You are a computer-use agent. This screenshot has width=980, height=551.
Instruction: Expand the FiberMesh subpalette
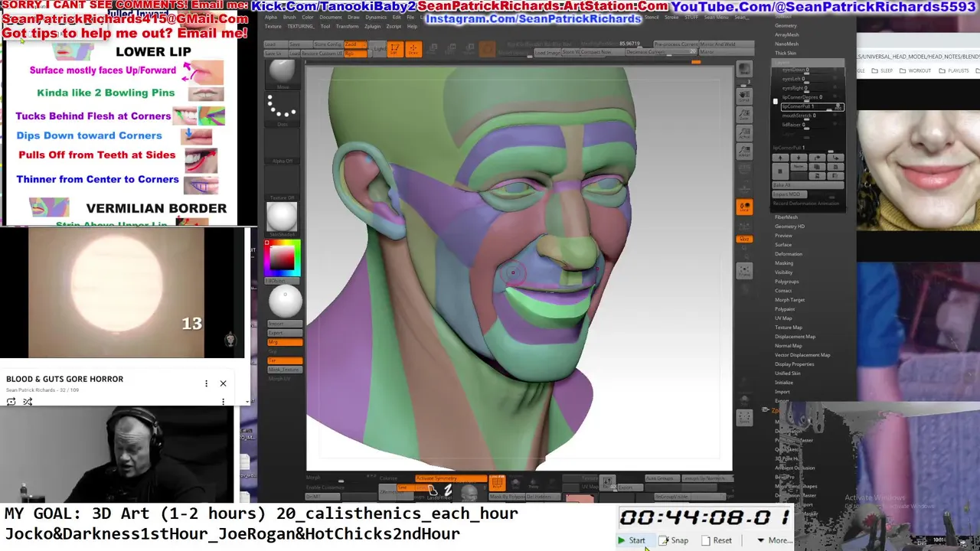tap(786, 217)
